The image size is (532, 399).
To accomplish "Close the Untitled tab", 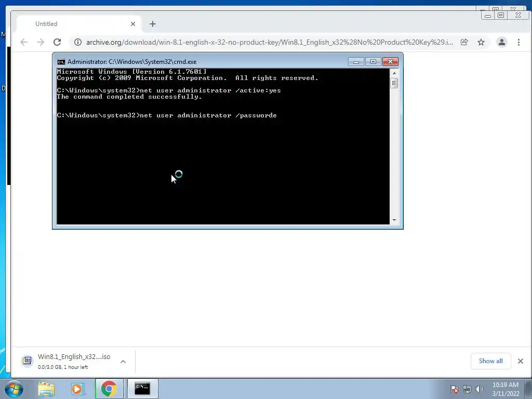I will click(133, 24).
